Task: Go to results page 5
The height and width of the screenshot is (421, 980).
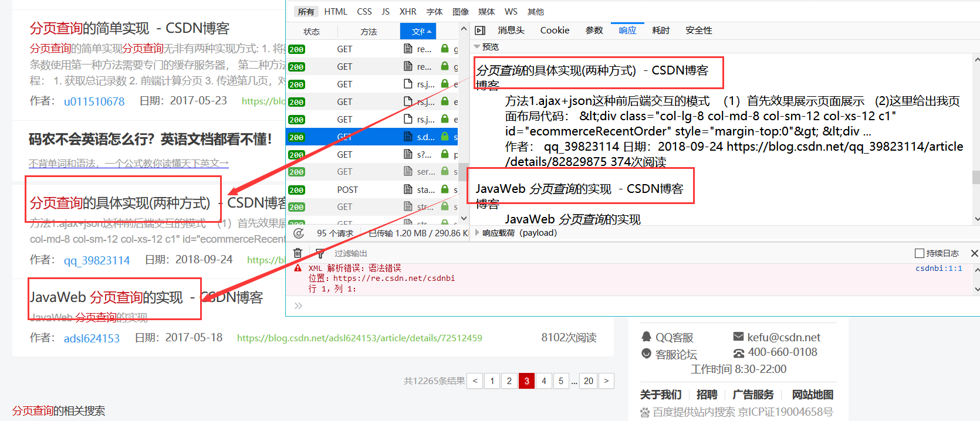Action: click(561, 381)
